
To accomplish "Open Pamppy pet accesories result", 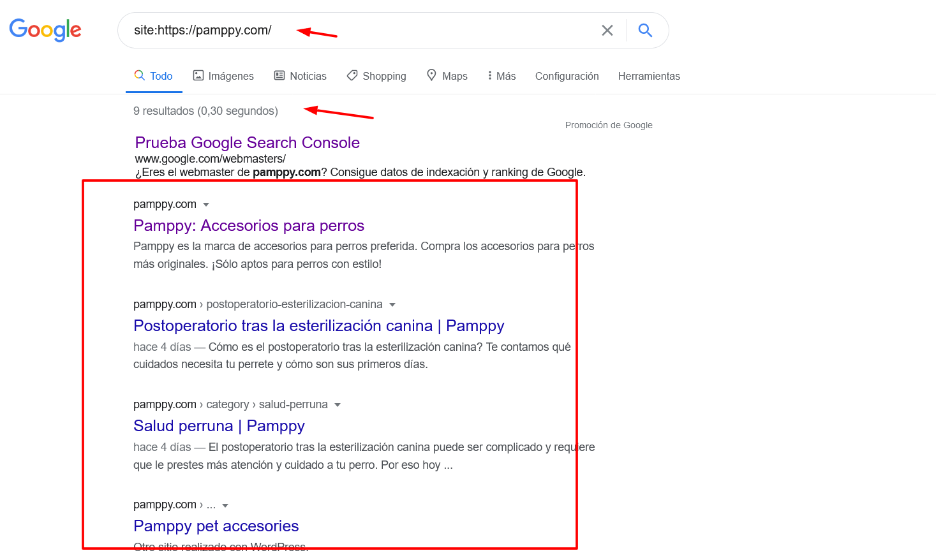I will coord(216,526).
